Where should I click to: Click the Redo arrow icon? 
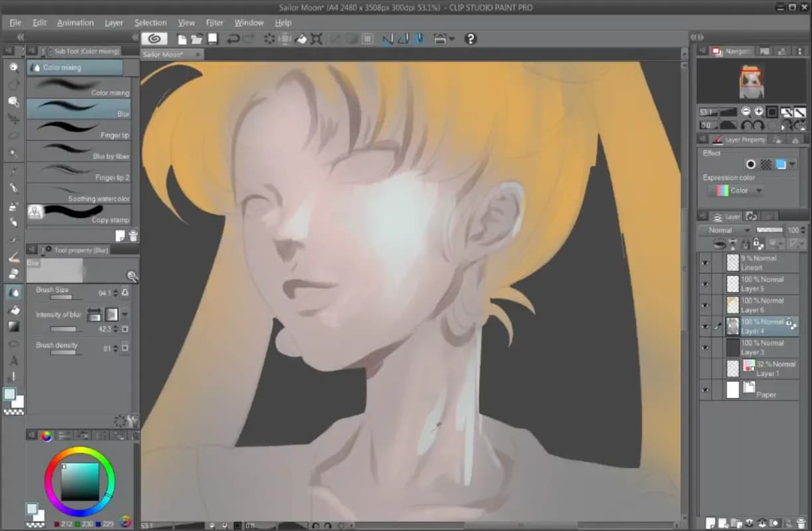pos(249,39)
